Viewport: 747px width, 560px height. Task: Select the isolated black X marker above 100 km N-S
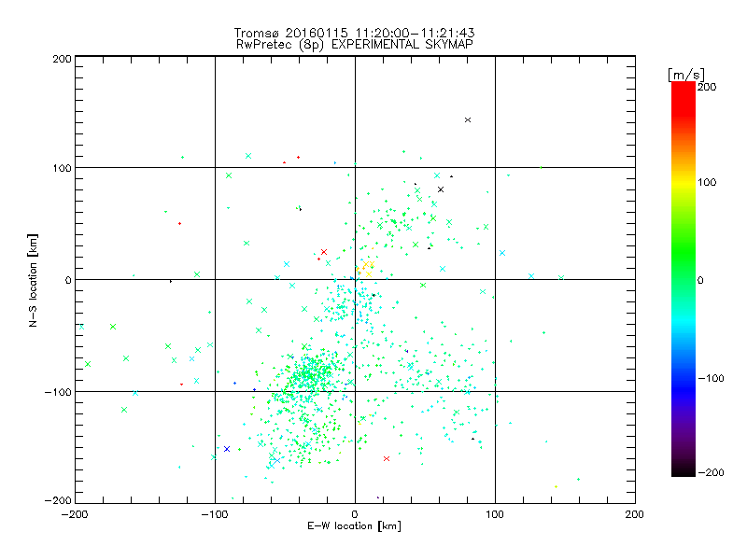click(468, 120)
